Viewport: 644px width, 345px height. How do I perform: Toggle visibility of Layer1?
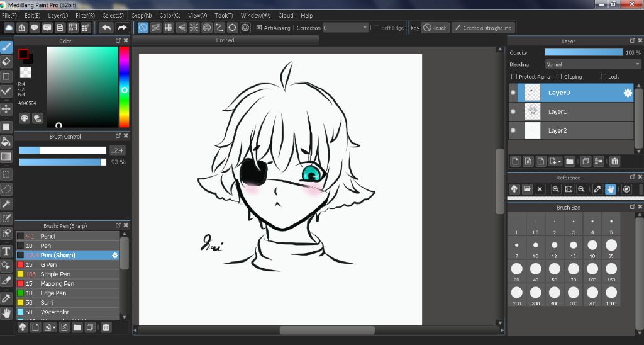pyautogui.click(x=513, y=112)
